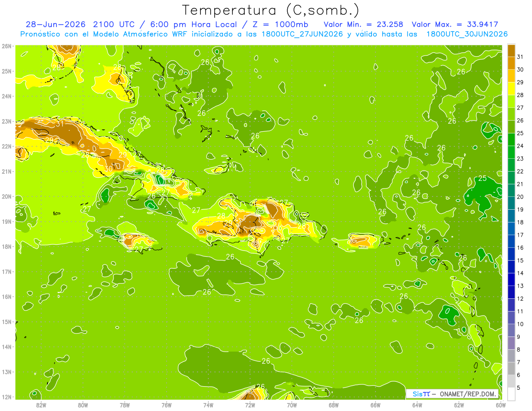Click the "1800UTC_30JUN2026" valid-until timestamp
The width and height of the screenshot is (532, 411).
click(x=467, y=34)
